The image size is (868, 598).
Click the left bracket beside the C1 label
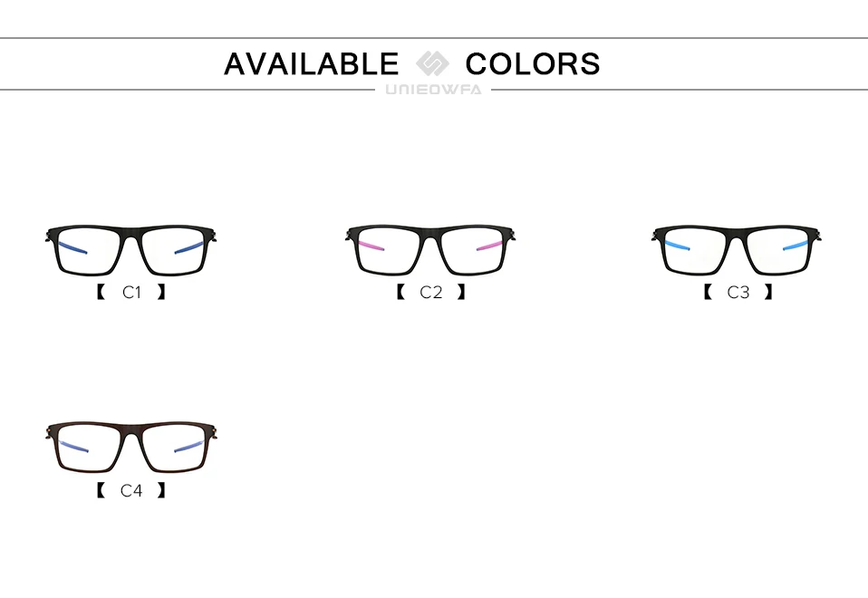(101, 292)
